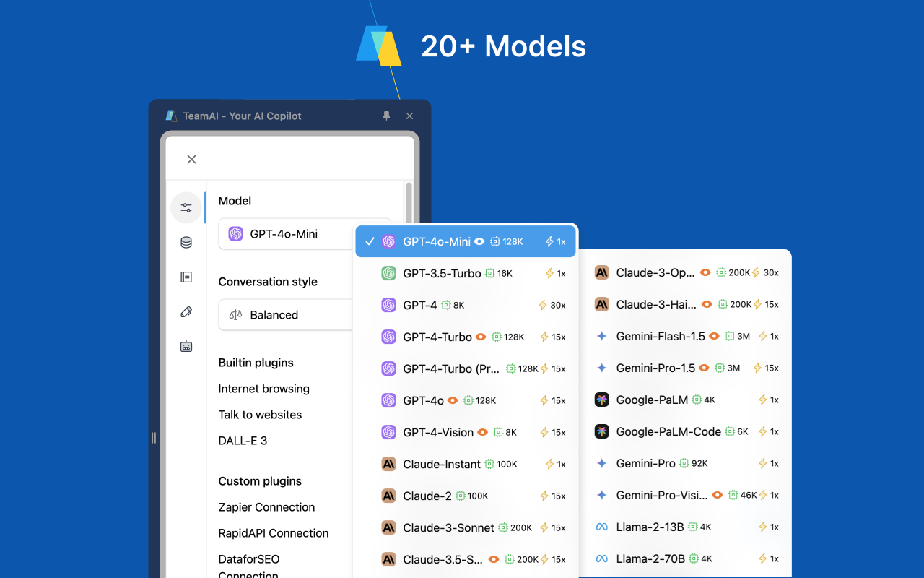The height and width of the screenshot is (578, 924).
Task: Toggle the eye indicator on Claude-3.5-Sonnet
Action: pos(493,559)
